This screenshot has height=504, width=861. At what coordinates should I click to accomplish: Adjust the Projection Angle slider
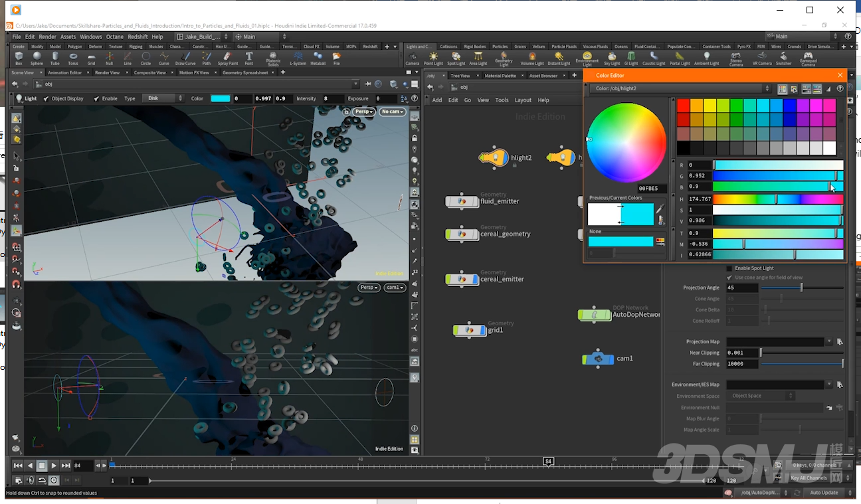point(803,288)
